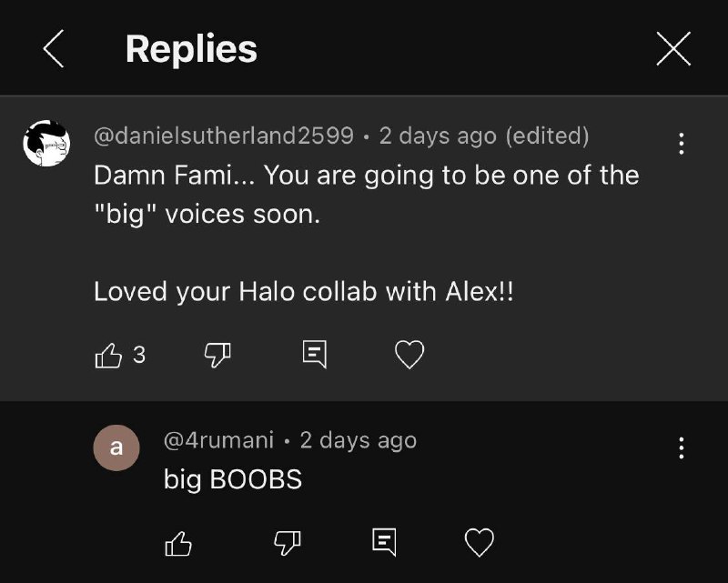The height and width of the screenshot is (583, 728).
Task: Click the like count "3"
Action: coord(139,355)
